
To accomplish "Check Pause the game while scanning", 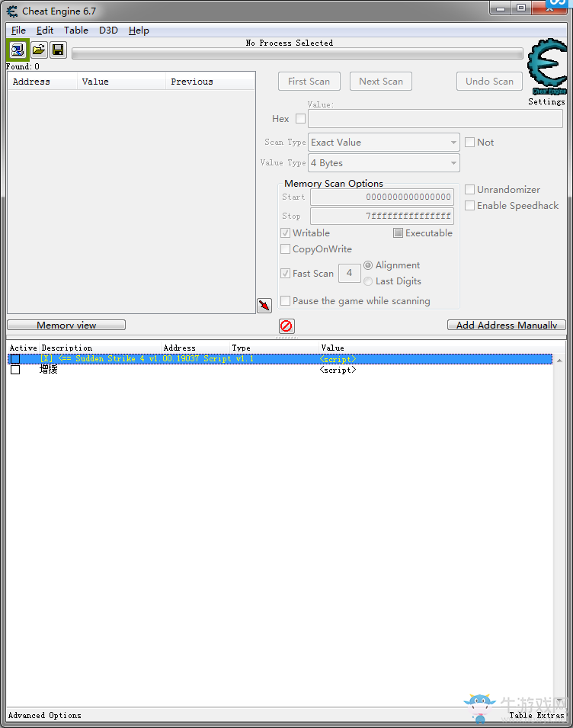I will click(285, 301).
